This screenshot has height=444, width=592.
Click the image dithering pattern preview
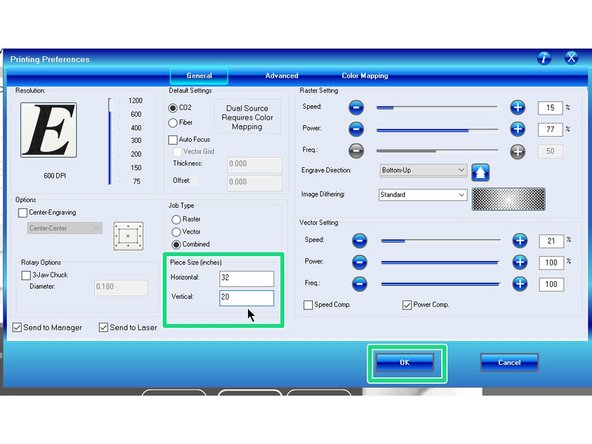[509, 199]
